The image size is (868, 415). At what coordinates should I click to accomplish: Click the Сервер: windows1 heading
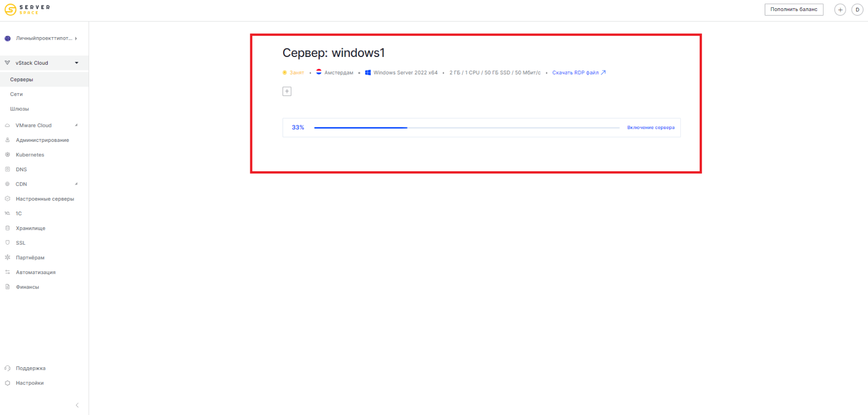tap(334, 53)
